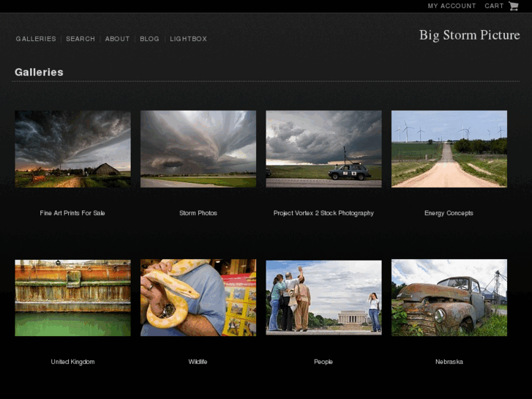Click the CART text link

coord(494,6)
